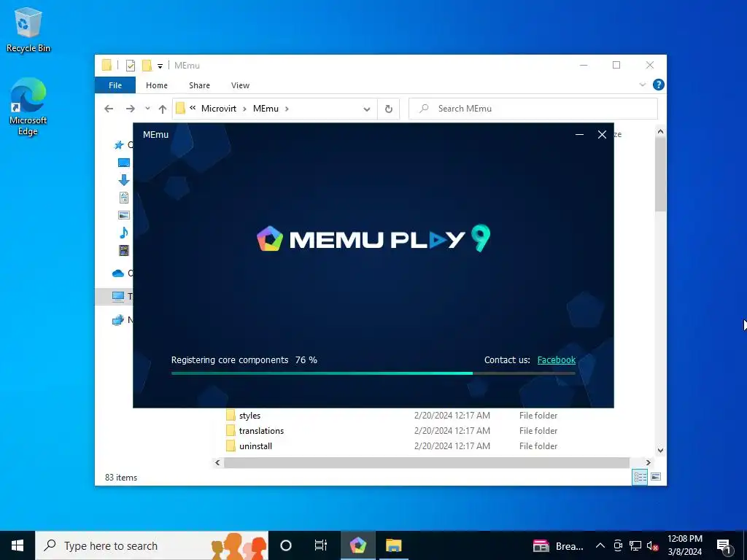Viewport: 747px width, 560px height.
Task: Click the installer progress bar
Action: pos(373,373)
